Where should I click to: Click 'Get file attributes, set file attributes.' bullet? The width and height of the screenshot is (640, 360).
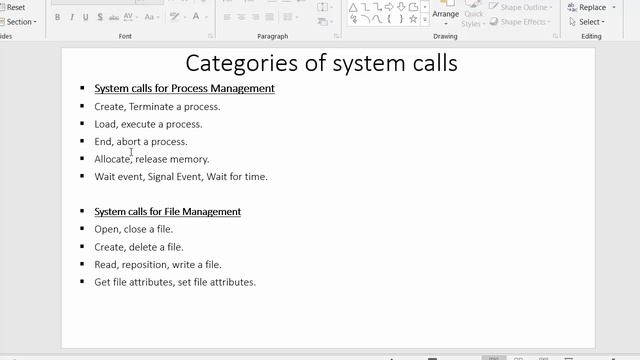pyautogui.click(x=175, y=282)
